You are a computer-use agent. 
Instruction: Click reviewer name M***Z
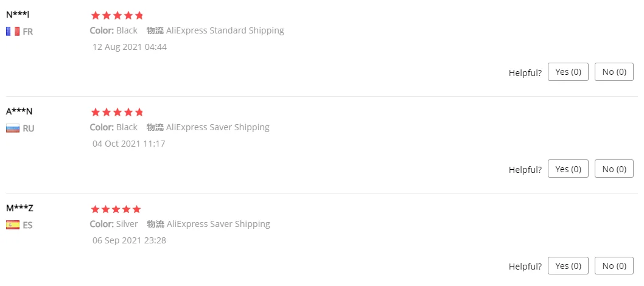(19, 208)
